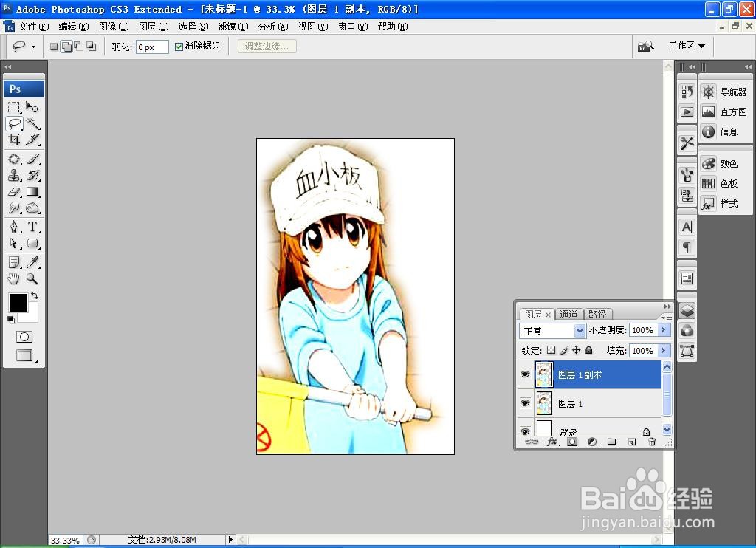The image size is (756, 548).
Task: Select the Hand tool
Action: pos(14,278)
